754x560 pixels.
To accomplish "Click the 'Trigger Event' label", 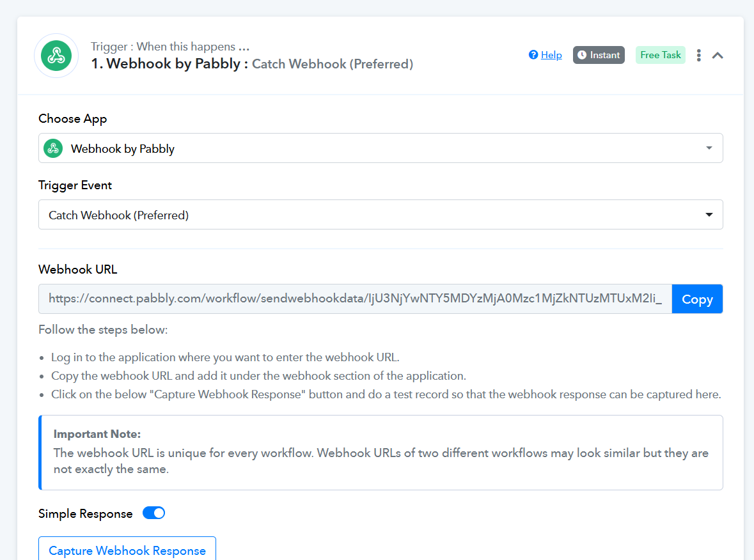I will click(75, 185).
